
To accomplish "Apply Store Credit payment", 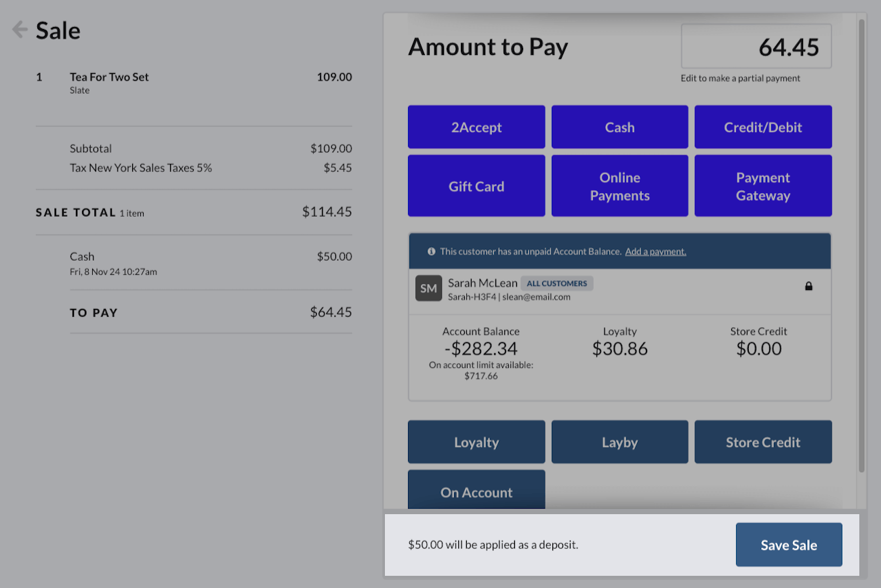I will click(x=763, y=442).
